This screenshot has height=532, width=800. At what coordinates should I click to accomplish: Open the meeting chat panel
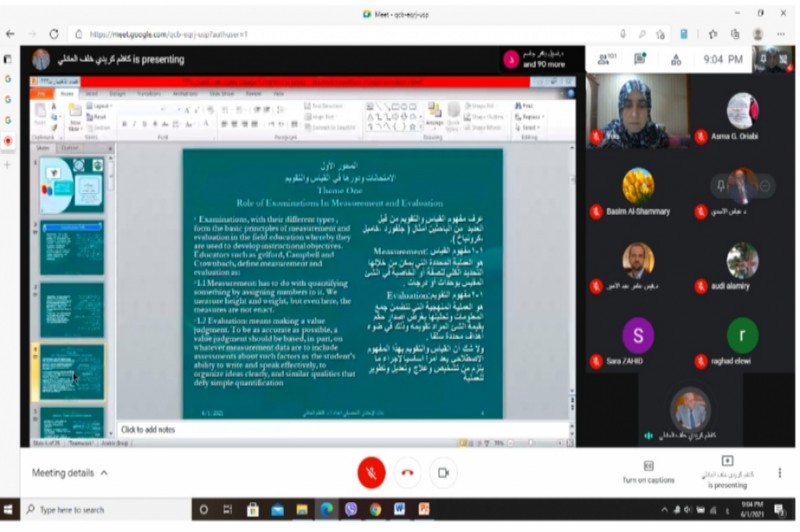640,59
